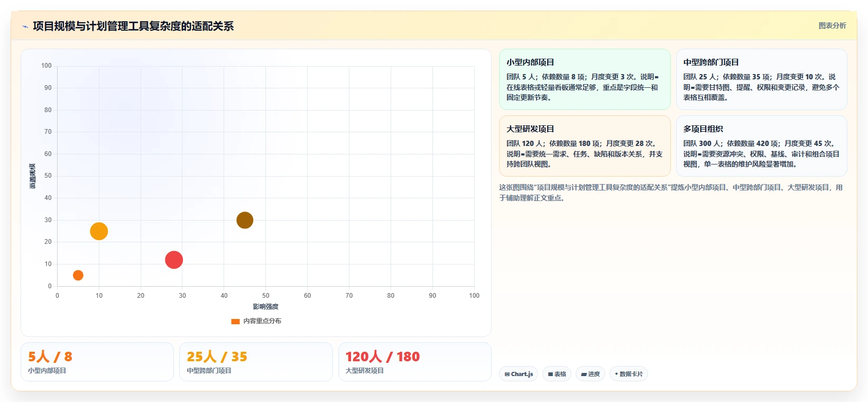The width and height of the screenshot is (868, 402).
Task: Click the 小型内部项目 caption under 5人 / 8
Action: [x=47, y=371]
